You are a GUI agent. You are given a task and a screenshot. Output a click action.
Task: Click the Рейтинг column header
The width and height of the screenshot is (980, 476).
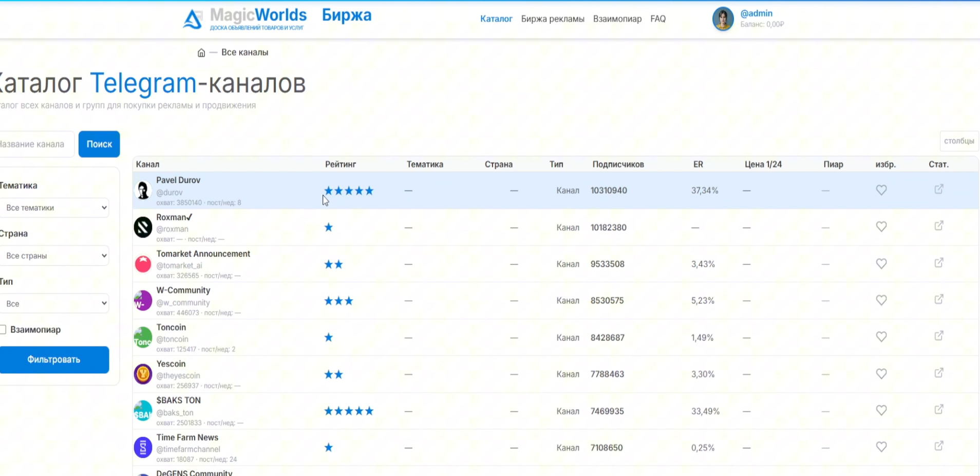point(341,164)
